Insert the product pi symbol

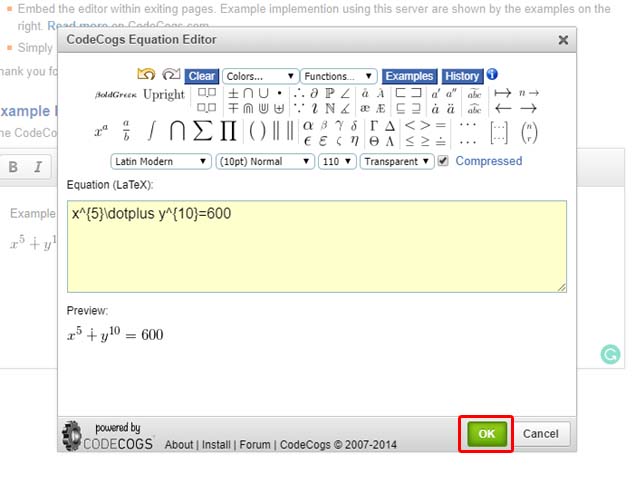tap(228, 131)
